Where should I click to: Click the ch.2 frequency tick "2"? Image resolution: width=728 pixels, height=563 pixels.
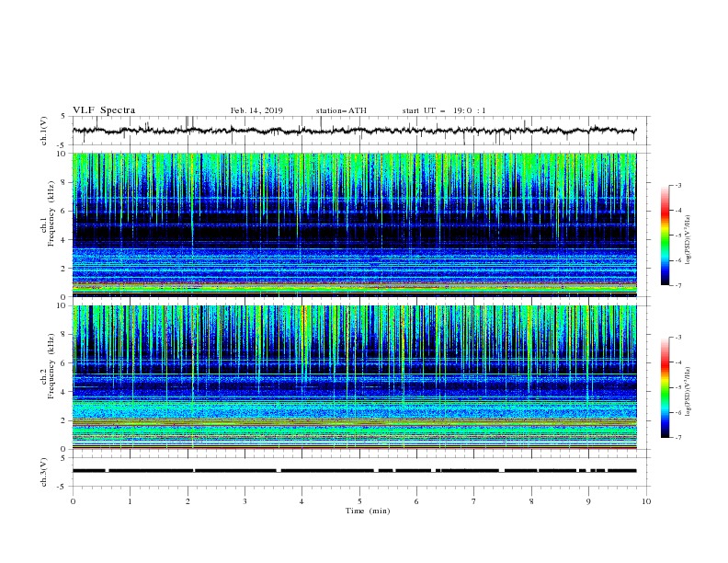tap(64, 420)
